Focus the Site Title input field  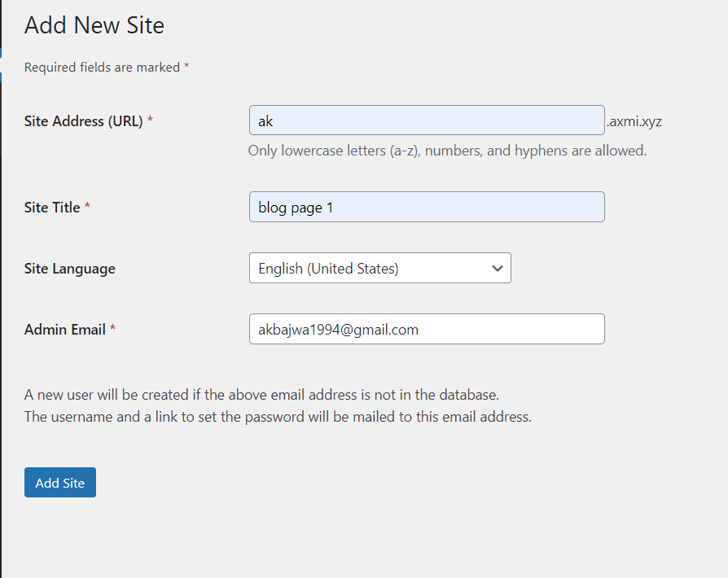pos(427,207)
